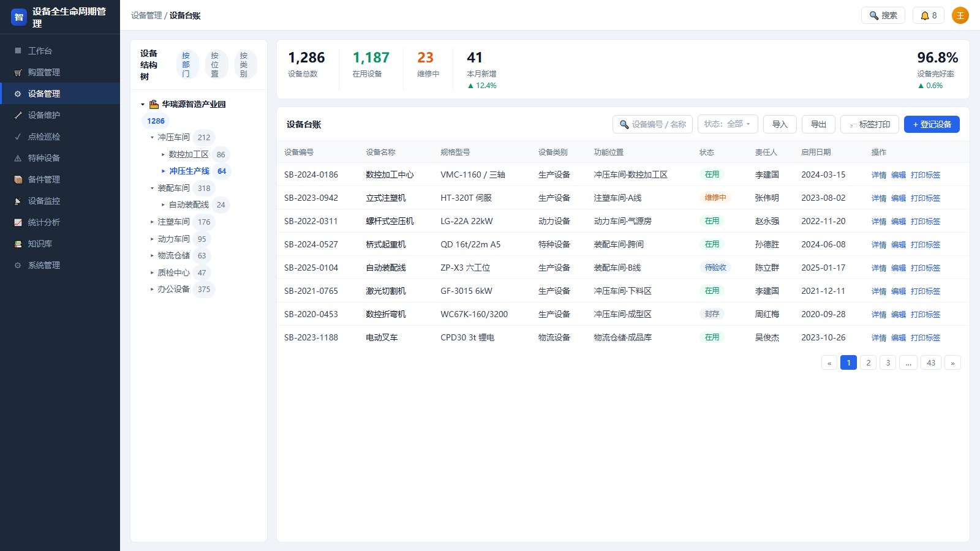Go to pagination page 2
Viewport: 980px width, 551px height.
coord(868,362)
